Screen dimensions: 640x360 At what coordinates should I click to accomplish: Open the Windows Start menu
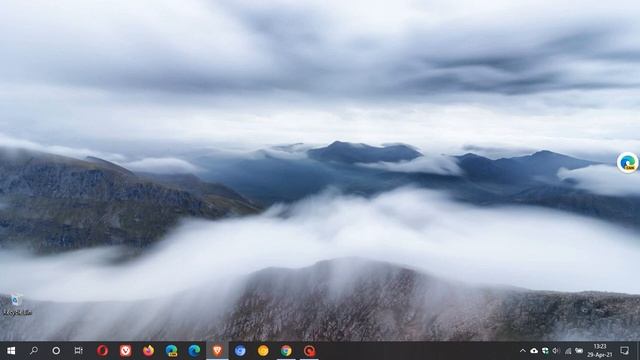click(x=11, y=351)
